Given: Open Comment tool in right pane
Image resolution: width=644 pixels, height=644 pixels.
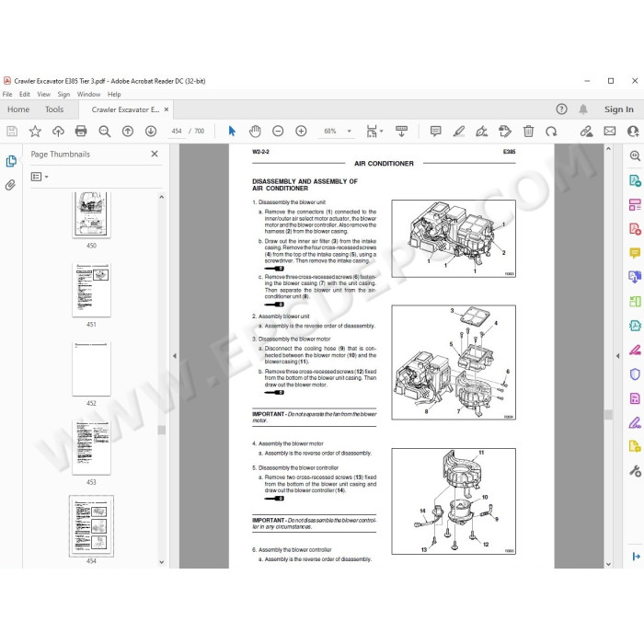Looking at the screenshot, I should click(635, 253).
